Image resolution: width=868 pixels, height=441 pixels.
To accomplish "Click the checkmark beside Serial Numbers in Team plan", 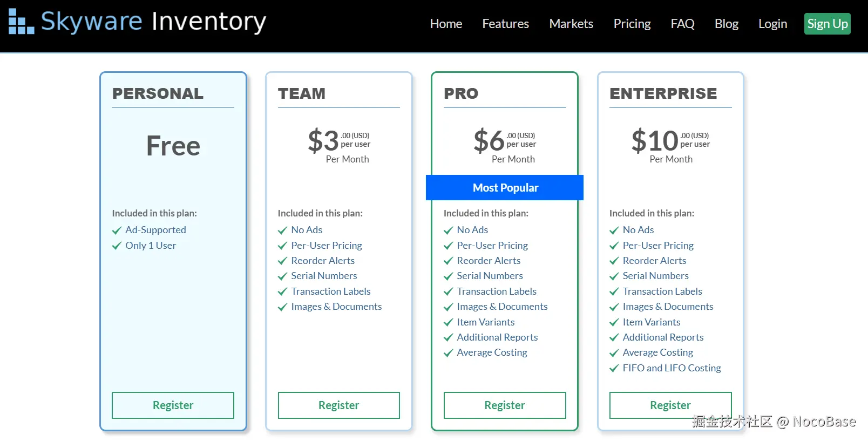I will click(x=282, y=276).
